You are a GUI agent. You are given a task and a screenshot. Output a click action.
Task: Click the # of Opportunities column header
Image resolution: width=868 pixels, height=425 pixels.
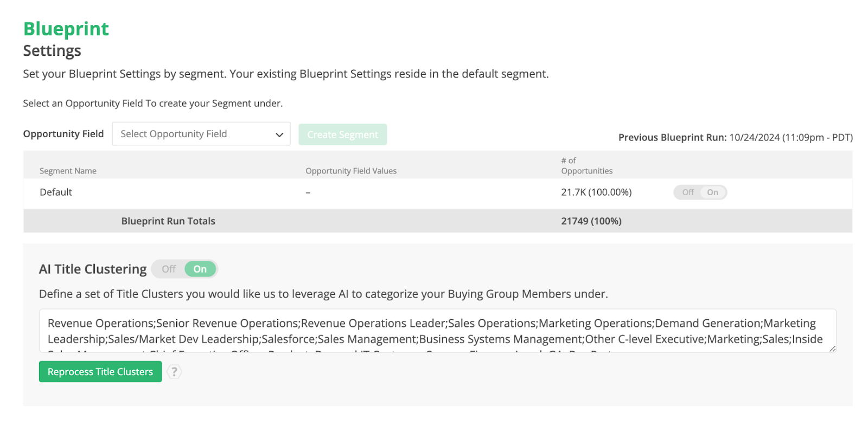point(586,165)
